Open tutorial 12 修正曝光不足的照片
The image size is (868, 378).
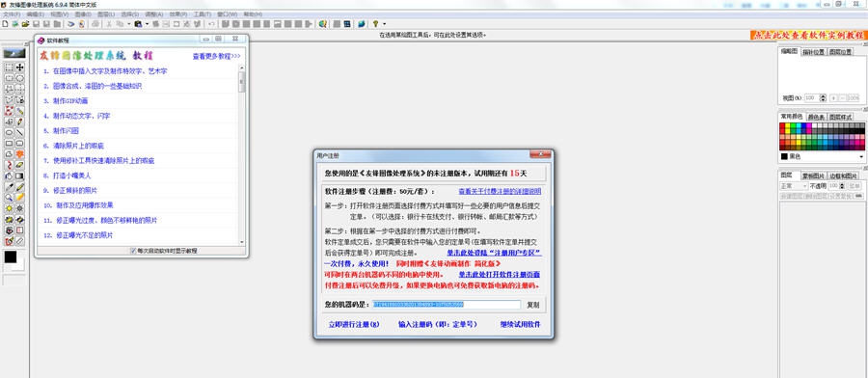(x=77, y=235)
